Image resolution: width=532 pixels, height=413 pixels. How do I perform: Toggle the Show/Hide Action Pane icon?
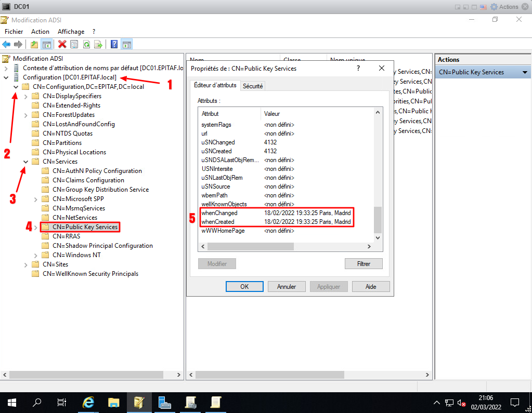[x=126, y=45]
